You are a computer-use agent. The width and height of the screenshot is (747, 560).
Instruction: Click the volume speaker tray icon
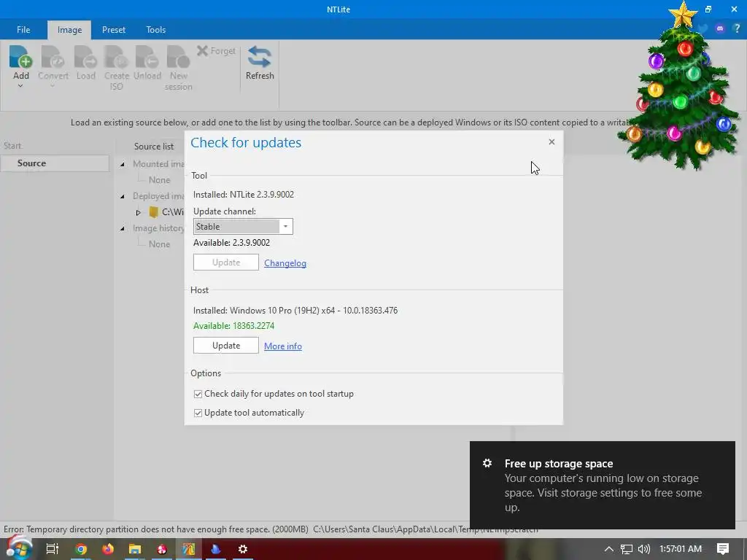643,549
